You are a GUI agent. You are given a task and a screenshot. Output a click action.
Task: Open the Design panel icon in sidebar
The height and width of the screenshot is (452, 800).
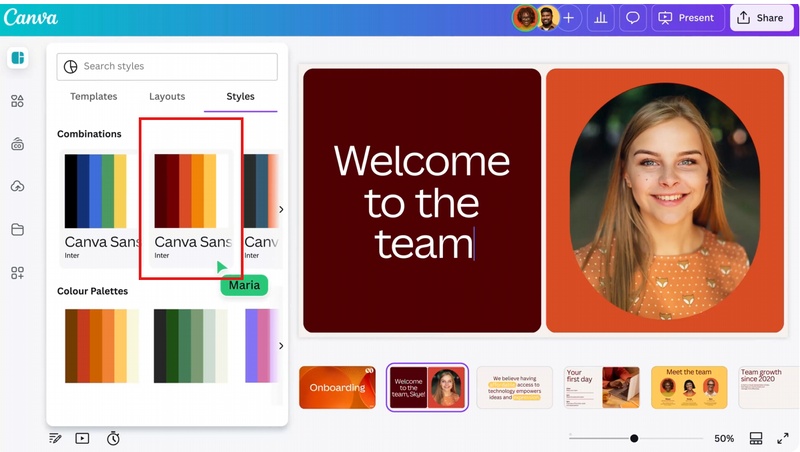(18, 58)
